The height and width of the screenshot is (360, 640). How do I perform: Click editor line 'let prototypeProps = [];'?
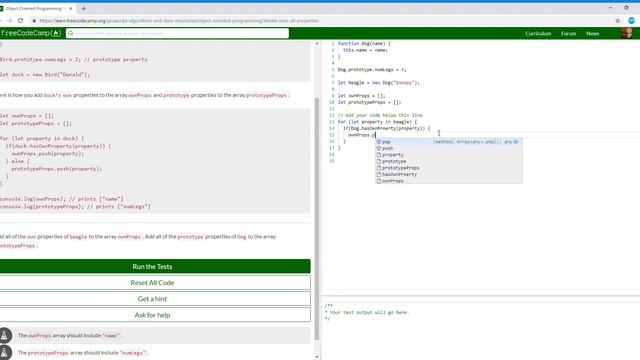tap(369, 102)
